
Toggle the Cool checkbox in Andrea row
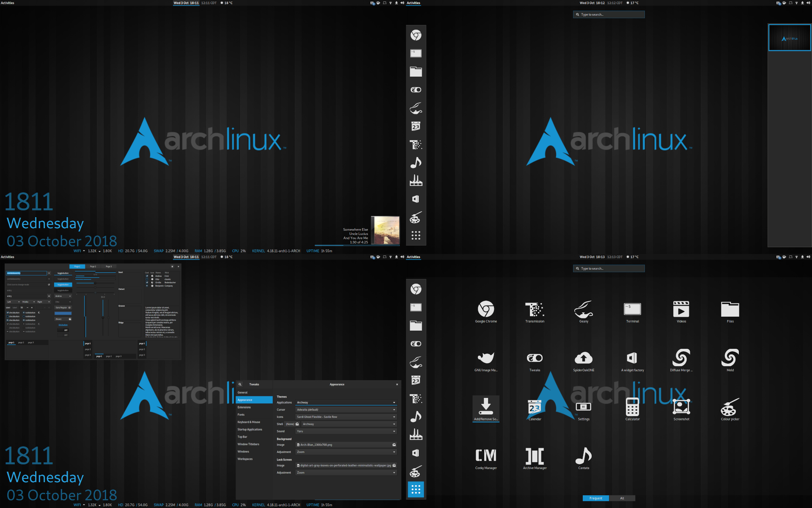pos(147,276)
